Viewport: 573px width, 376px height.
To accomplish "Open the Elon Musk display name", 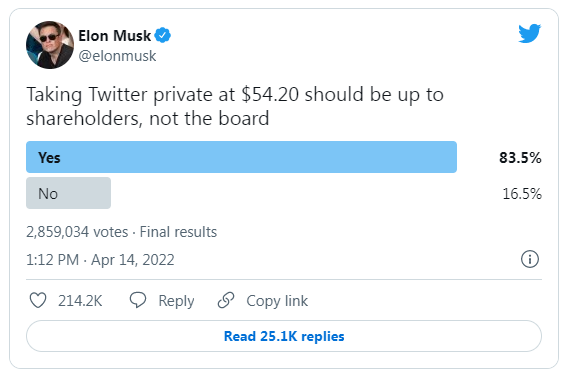I will [x=114, y=36].
